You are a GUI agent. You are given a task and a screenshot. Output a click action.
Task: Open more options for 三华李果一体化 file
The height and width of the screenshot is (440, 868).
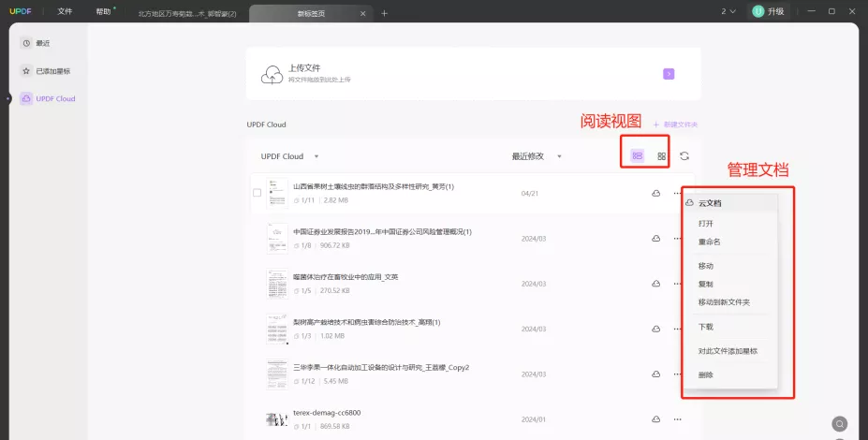pos(677,374)
